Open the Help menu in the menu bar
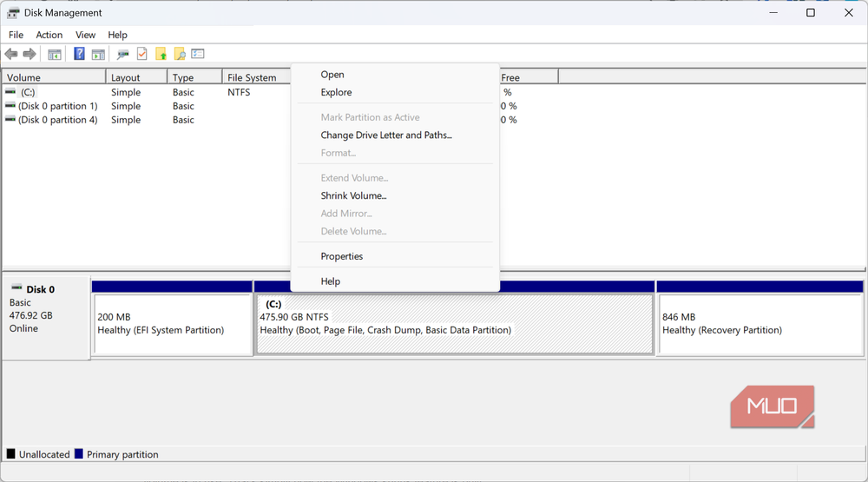 [117, 35]
